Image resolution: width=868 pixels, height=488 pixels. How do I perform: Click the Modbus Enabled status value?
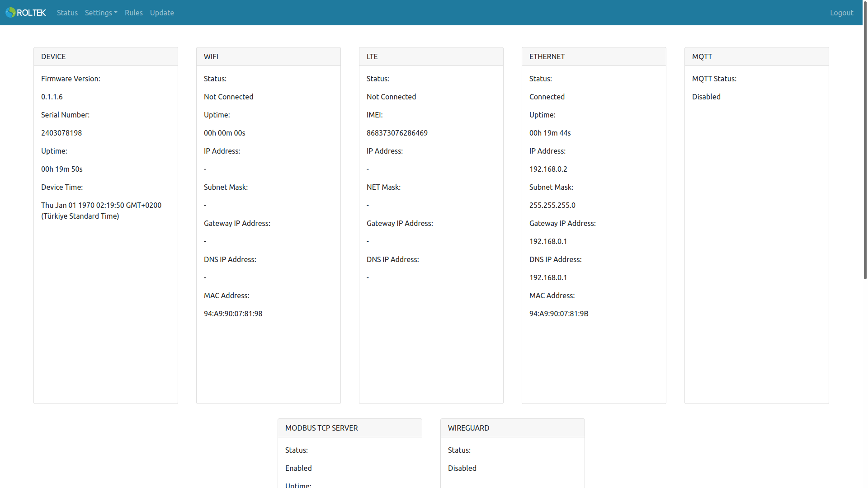coord(298,468)
